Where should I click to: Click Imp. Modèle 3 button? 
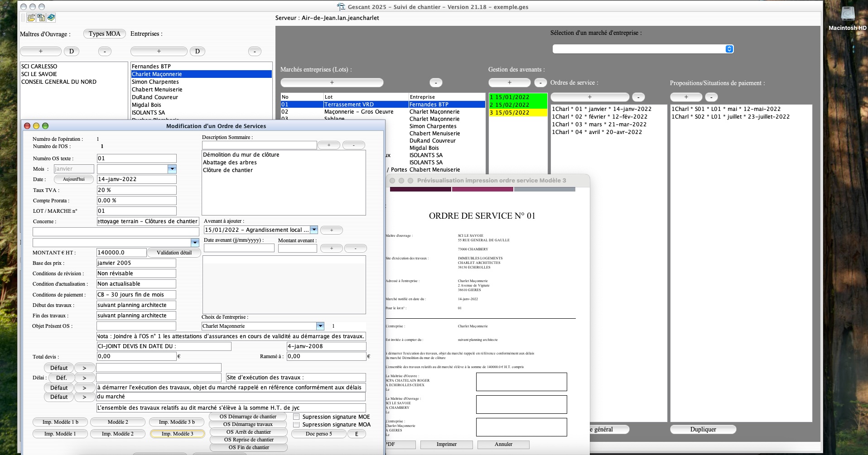[177, 434]
